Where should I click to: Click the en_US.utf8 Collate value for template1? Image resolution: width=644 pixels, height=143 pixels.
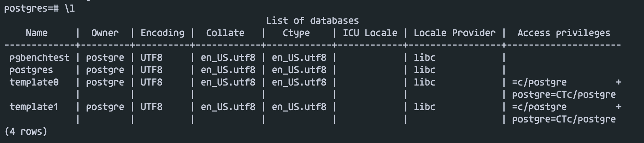[228, 107]
